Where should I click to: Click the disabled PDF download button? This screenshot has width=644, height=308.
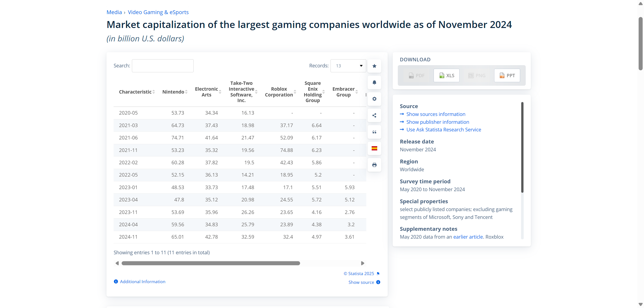416,76
